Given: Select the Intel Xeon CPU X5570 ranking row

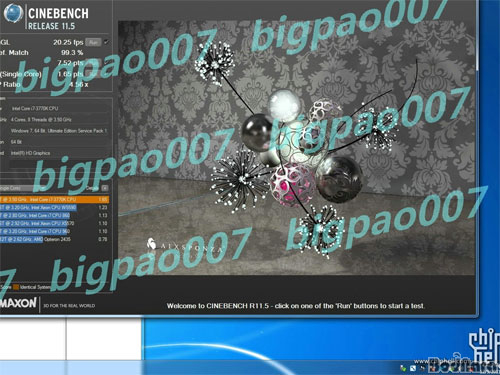Looking at the screenshot, I should pyautogui.click(x=54, y=223).
